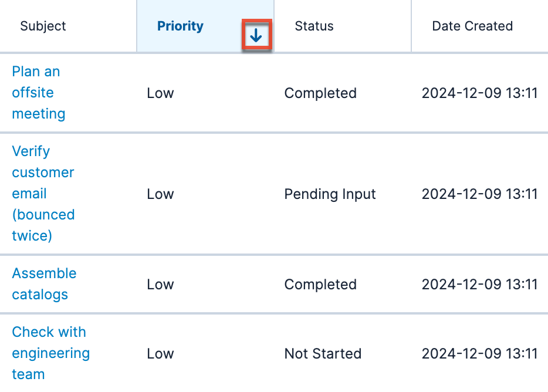Click Completed status of offsite meeting row

tap(320, 93)
